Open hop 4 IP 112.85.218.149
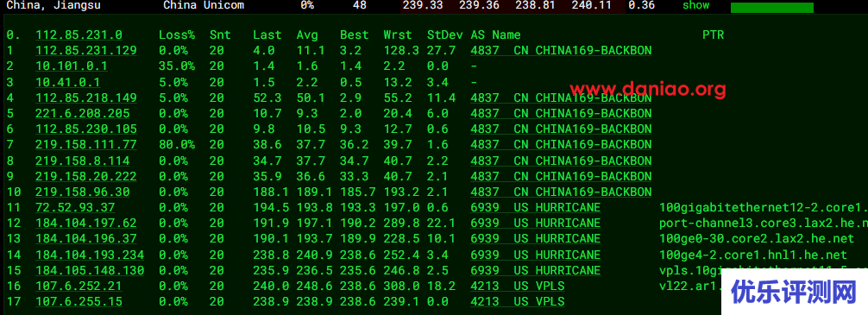The width and height of the screenshot is (868, 315). [x=85, y=98]
